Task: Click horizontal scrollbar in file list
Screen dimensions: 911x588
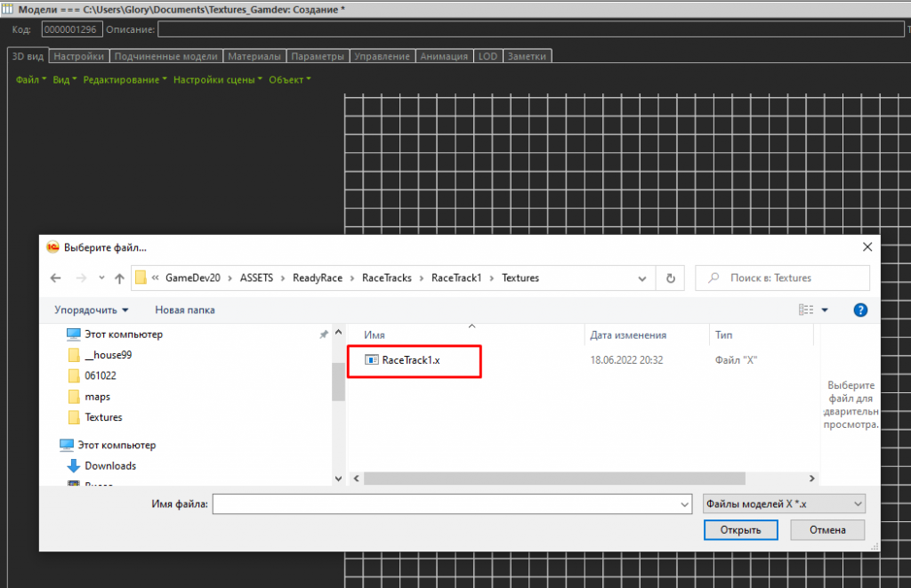Action: coord(555,479)
